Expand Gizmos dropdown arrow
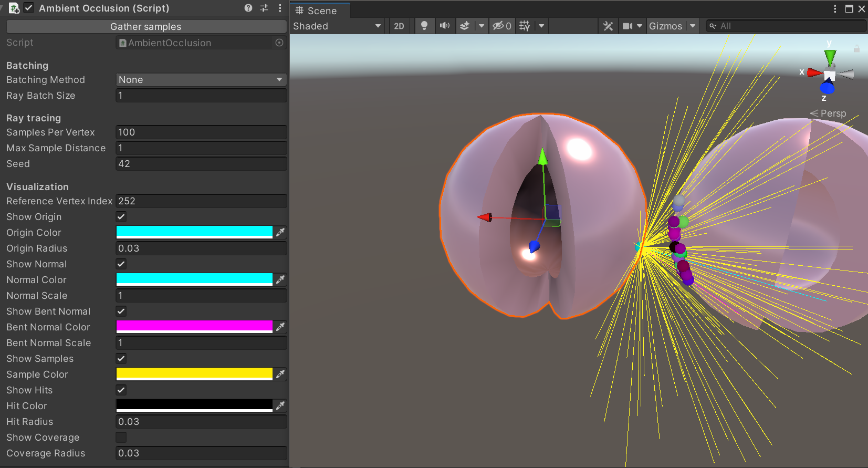 [x=693, y=26]
